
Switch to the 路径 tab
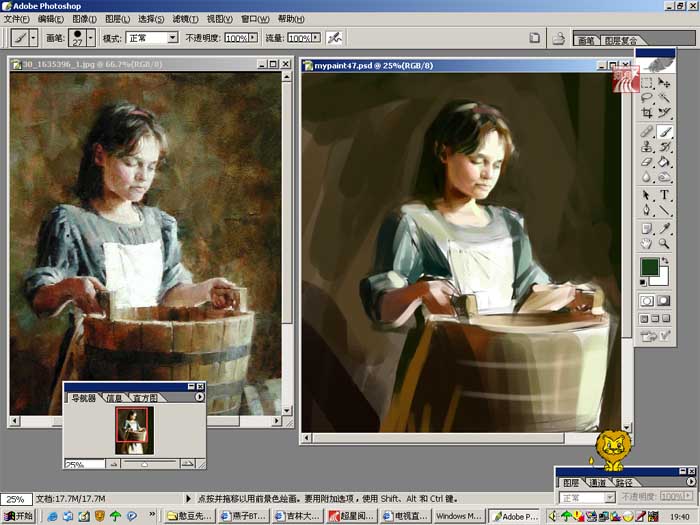point(624,483)
